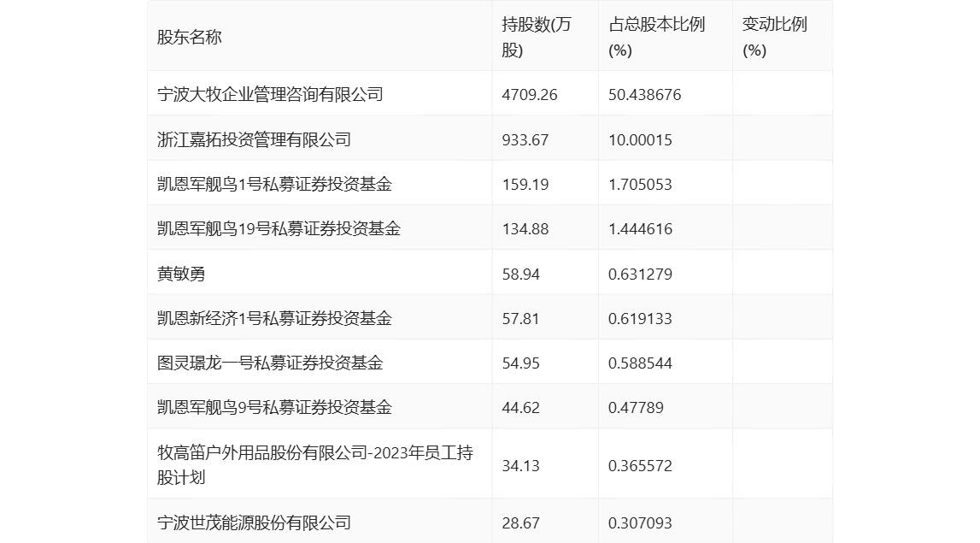This screenshot has width=980, height=543.
Task: Click shareholding value 134.88
Action: (x=525, y=229)
